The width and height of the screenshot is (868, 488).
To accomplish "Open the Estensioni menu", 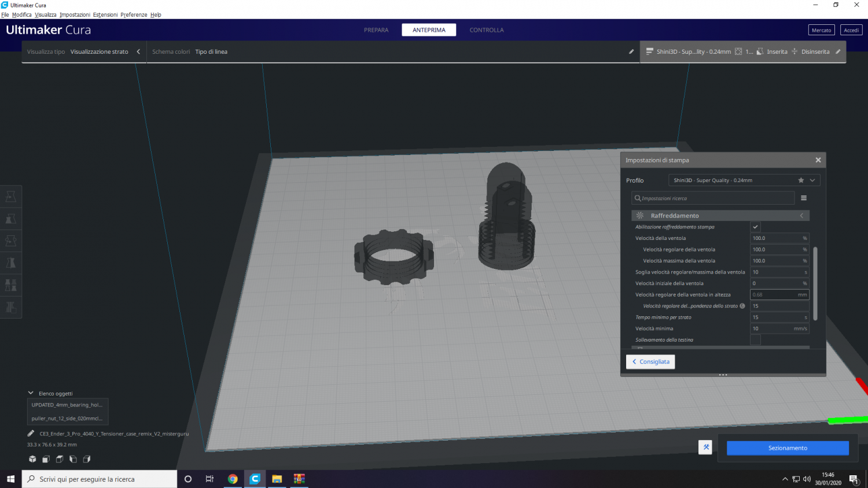I will pos(105,14).
